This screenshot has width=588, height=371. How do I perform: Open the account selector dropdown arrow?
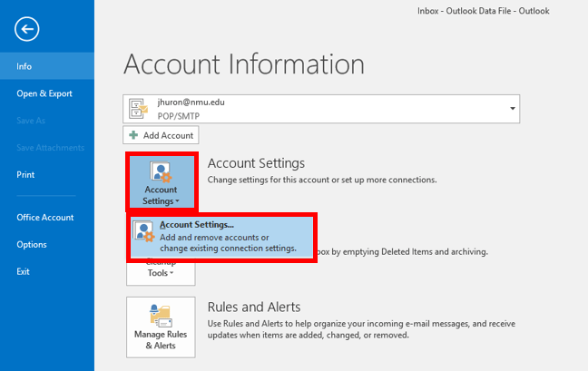click(513, 108)
